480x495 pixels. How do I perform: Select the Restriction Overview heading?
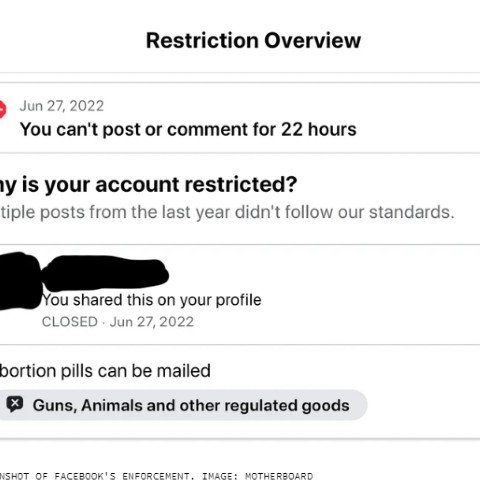pyautogui.click(x=253, y=40)
